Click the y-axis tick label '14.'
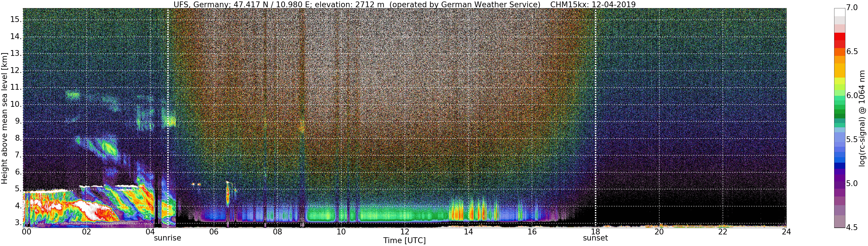This screenshot has width=868, height=246. (16, 36)
